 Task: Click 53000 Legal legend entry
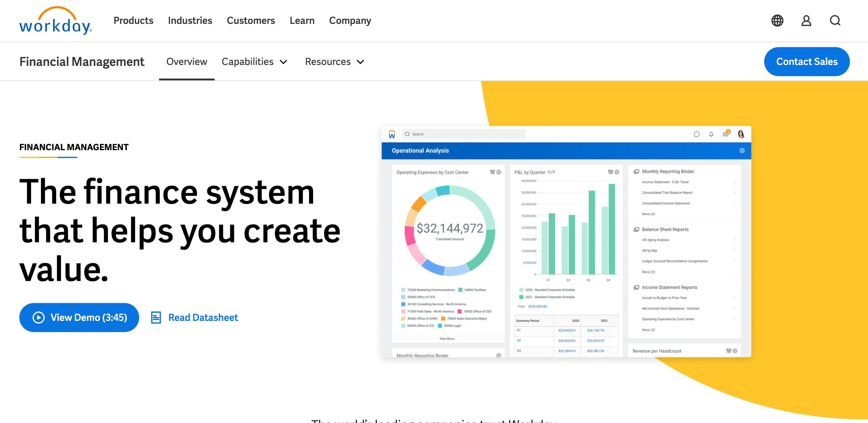(449, 325)
